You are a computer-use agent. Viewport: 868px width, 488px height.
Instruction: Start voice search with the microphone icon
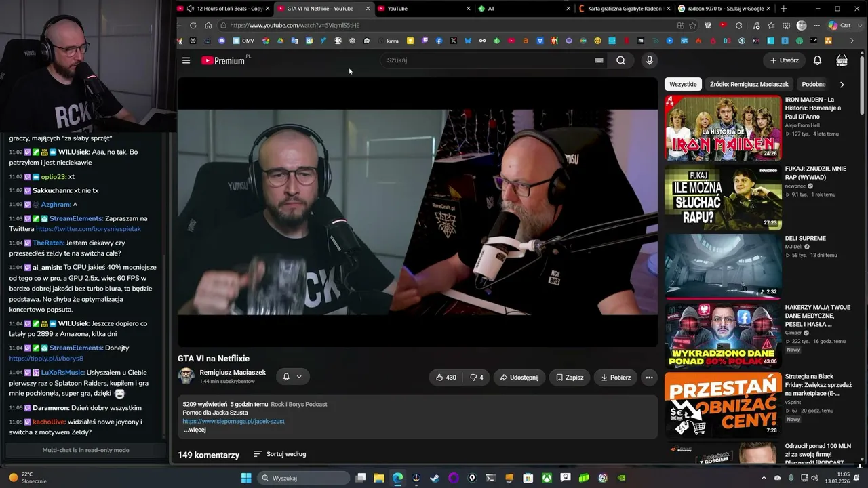tap(649, 60)
